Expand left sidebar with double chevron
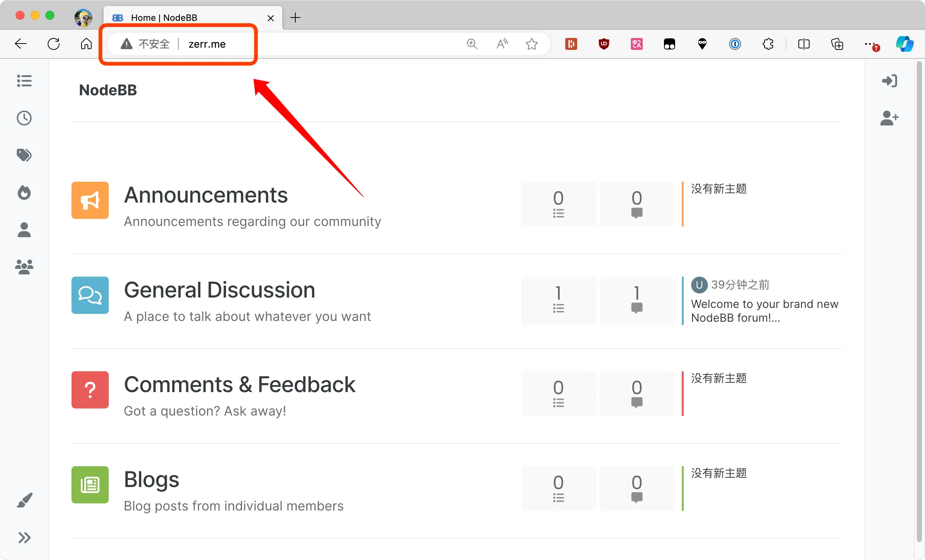Viewport: 925px width, 560px height. coord(25,538)
